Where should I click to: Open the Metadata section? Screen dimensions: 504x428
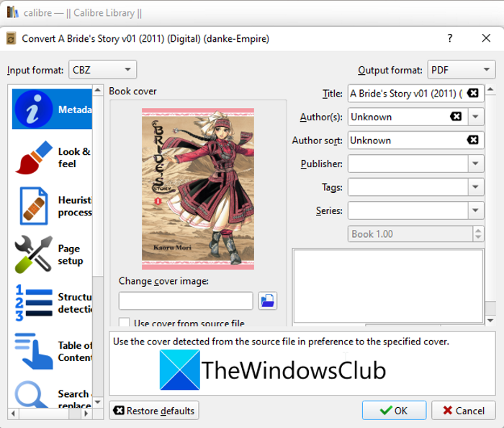coord(52,110)
